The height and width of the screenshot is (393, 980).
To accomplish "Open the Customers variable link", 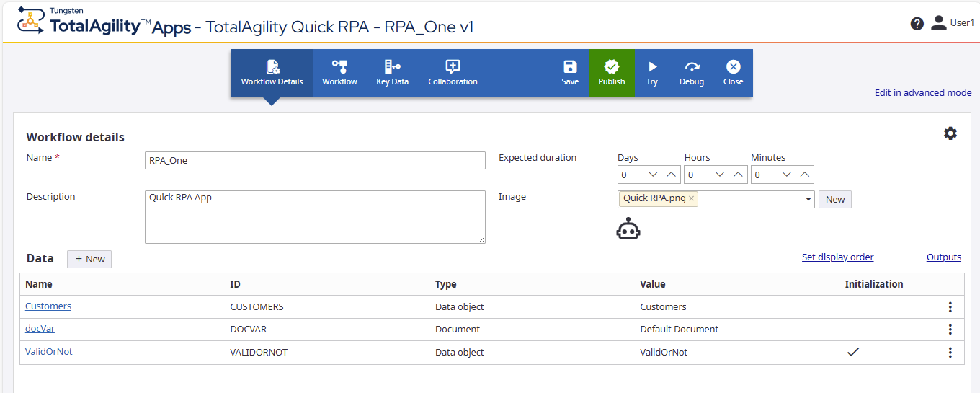I will [x=48, y=306].
